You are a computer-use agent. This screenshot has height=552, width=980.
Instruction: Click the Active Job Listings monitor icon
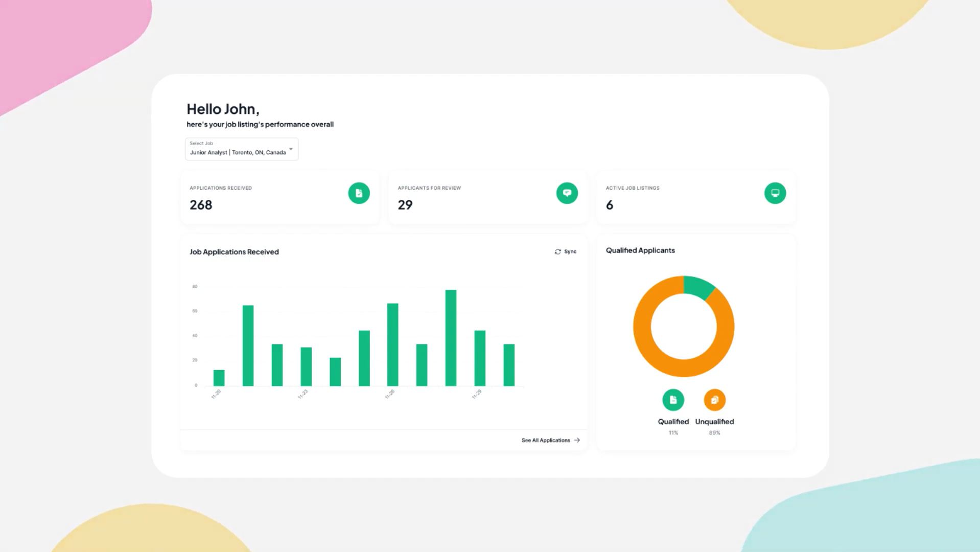(x=775, y=193)
